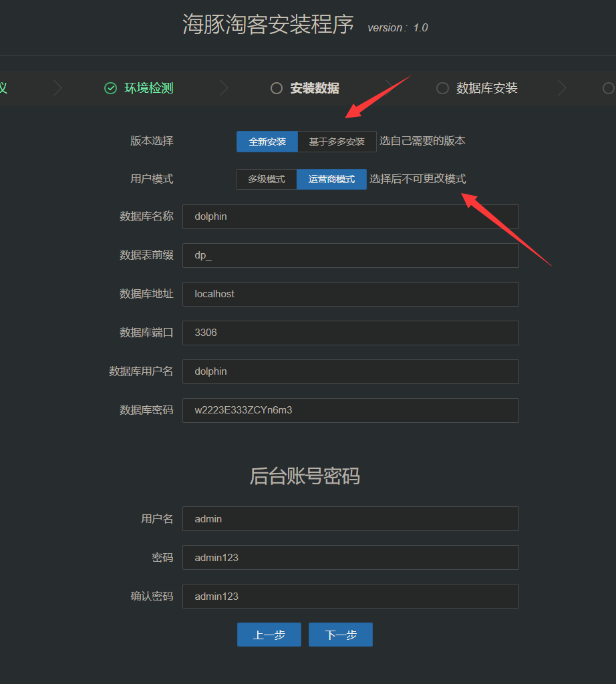This screenshot has height=684, width=616.
Task: Click the 数据库密码 label
Action: (146, 410)
